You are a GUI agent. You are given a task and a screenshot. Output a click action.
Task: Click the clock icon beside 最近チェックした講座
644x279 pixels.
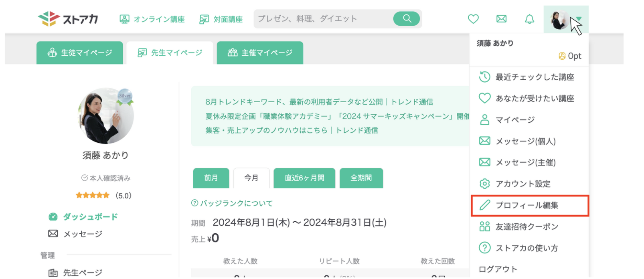485,77
